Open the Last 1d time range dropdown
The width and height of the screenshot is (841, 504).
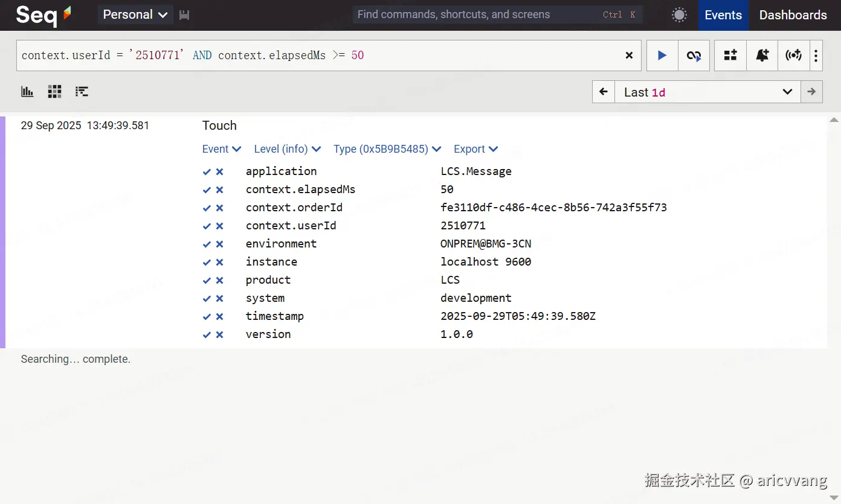click(707, 92)
